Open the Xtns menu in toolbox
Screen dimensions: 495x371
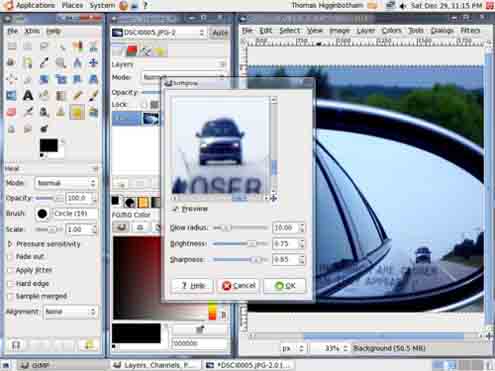32,31
